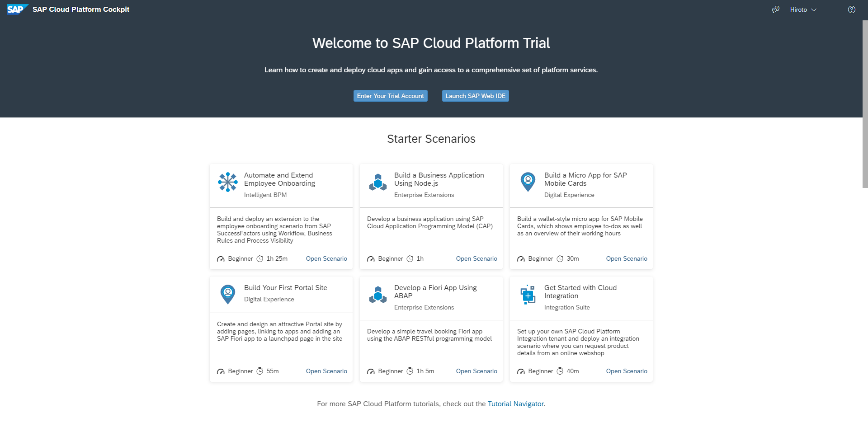Click 'Automate and Extend Employee Onboarding' title

(x=279, y=179)
